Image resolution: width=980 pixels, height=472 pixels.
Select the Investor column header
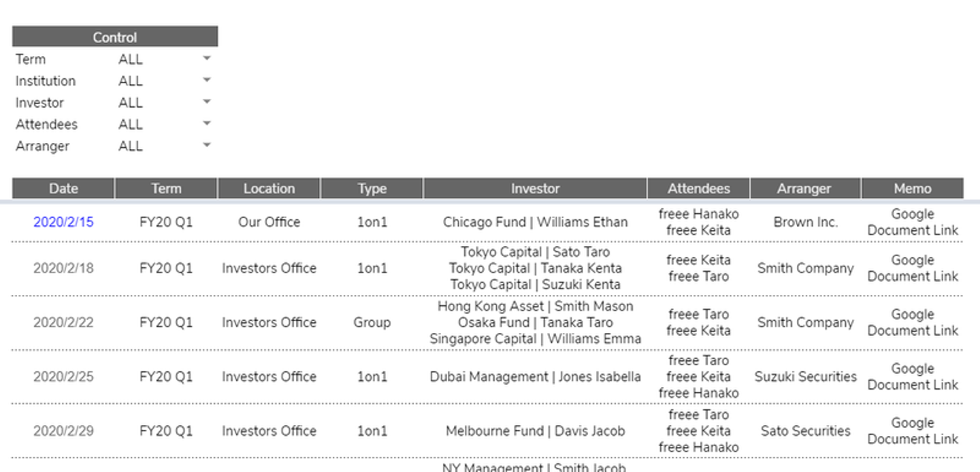click(535, 189)
